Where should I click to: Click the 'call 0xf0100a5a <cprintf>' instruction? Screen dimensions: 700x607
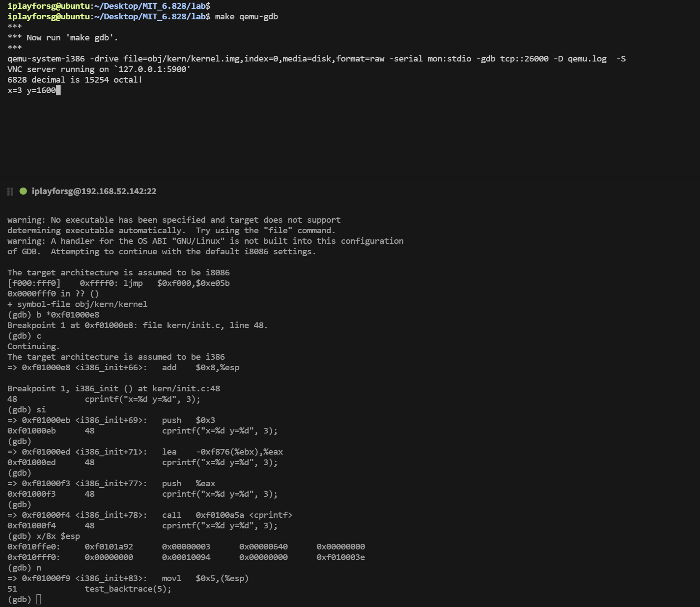coord(227,515)
